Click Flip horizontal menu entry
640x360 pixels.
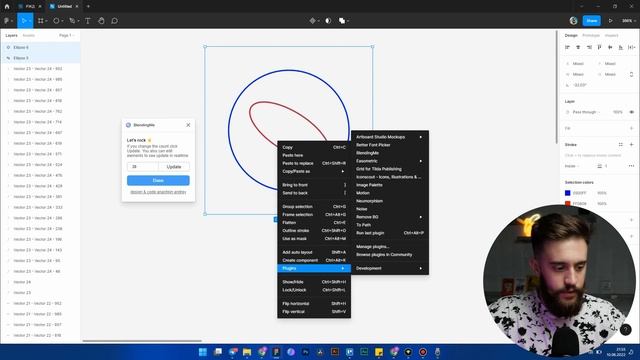pos(314,304)
